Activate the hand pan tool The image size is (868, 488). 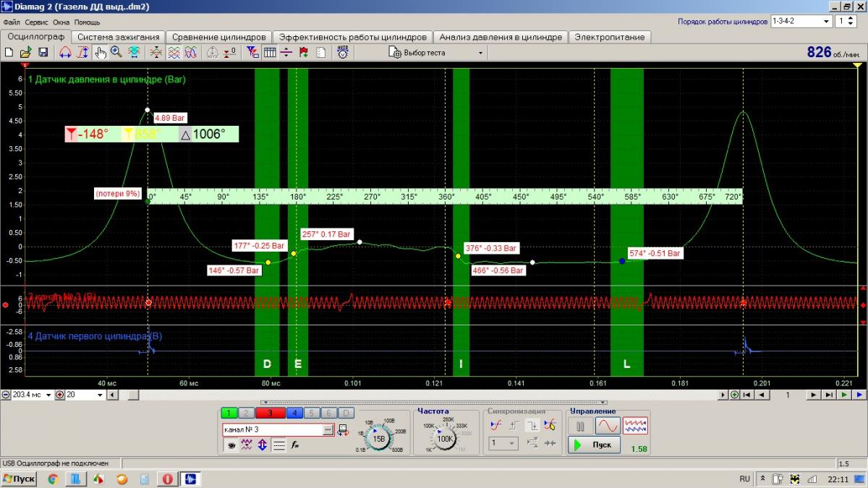click(x=101, y=52)
